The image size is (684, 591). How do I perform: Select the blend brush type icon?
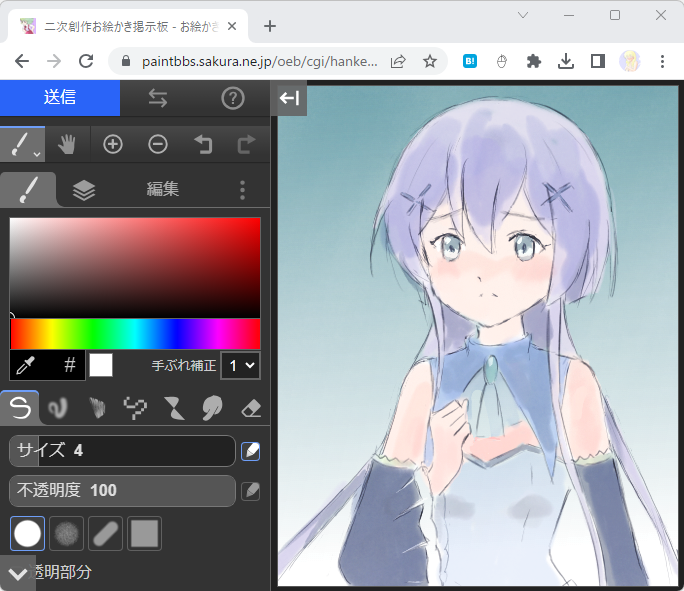[58, 408]
